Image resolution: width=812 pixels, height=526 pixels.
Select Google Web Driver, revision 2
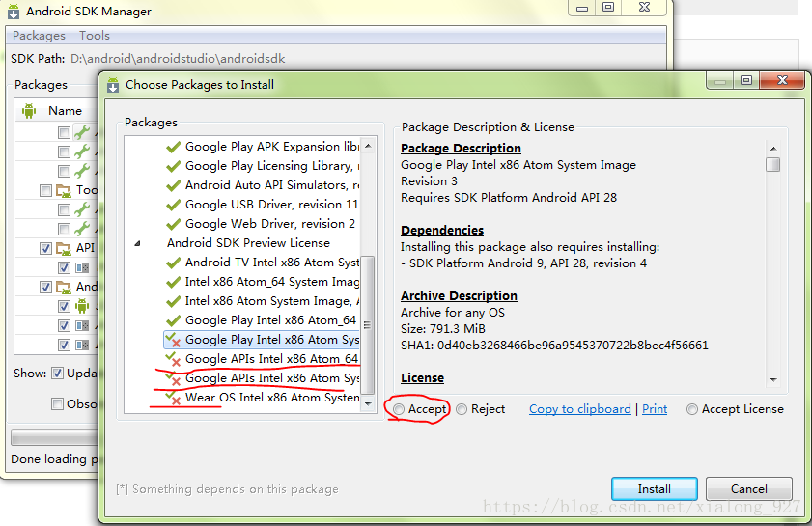pyautogui.click(x=263, y=224)
